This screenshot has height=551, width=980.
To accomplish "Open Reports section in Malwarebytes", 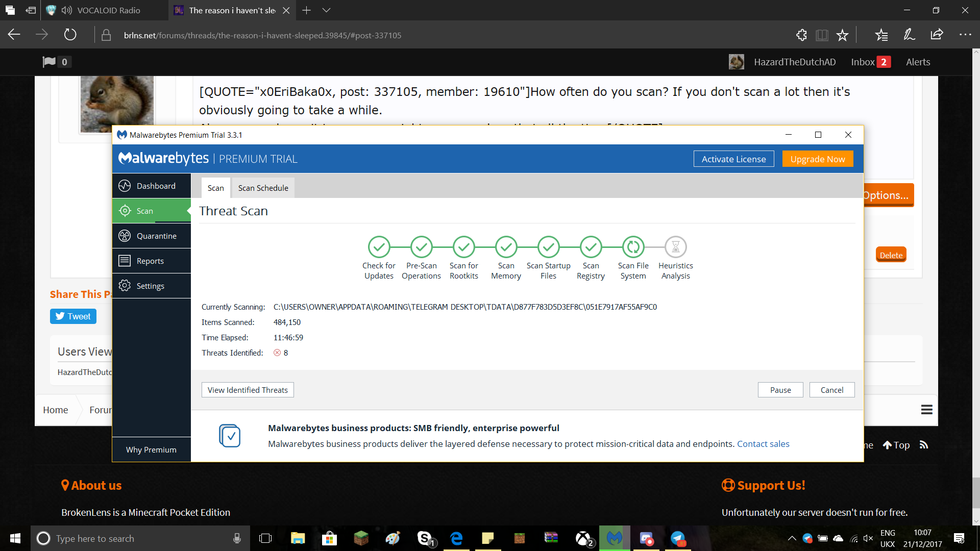I will pyautogui.click(x=152, y=261).
